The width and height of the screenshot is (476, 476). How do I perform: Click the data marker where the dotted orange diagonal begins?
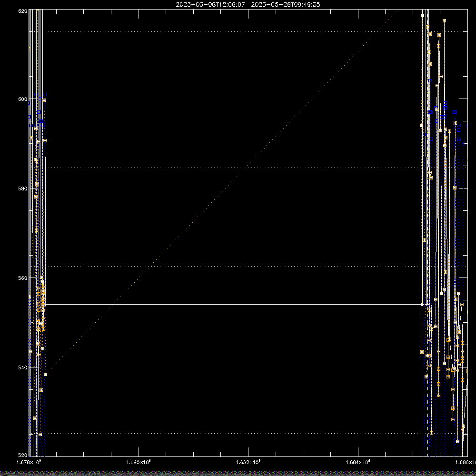pyautogui.click(x=46, y=374)
